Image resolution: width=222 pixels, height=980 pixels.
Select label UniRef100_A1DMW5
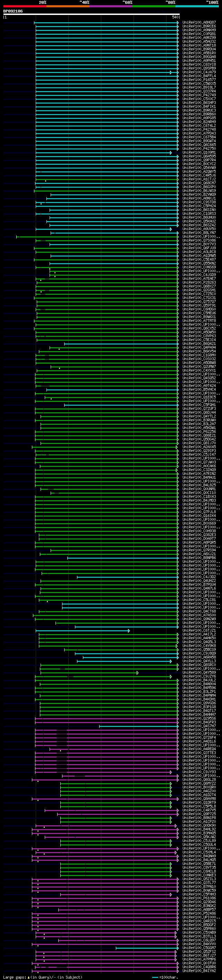[199, 256]
